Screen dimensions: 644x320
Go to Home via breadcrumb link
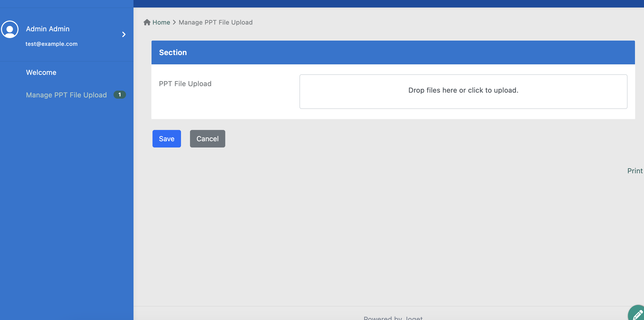[161, 22]
